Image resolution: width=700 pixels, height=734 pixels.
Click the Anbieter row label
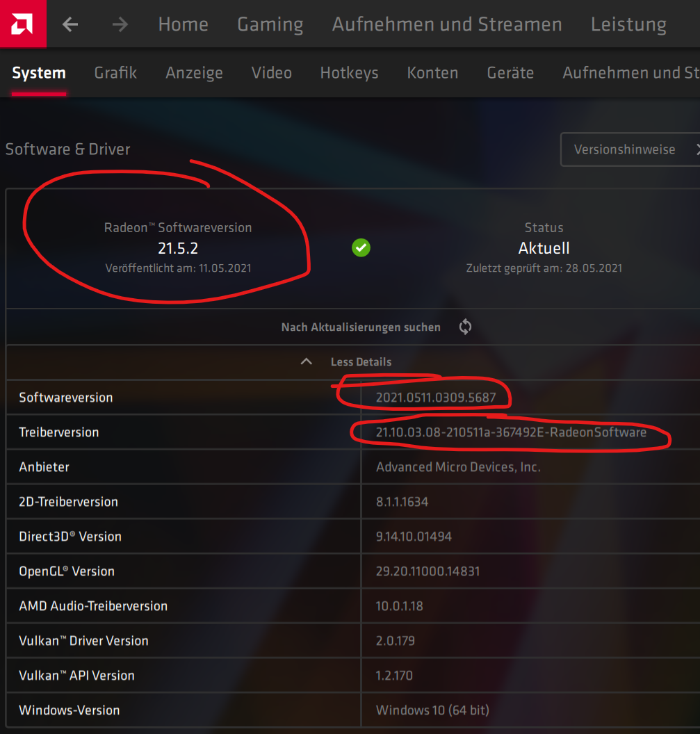click(x=44, y=467)
